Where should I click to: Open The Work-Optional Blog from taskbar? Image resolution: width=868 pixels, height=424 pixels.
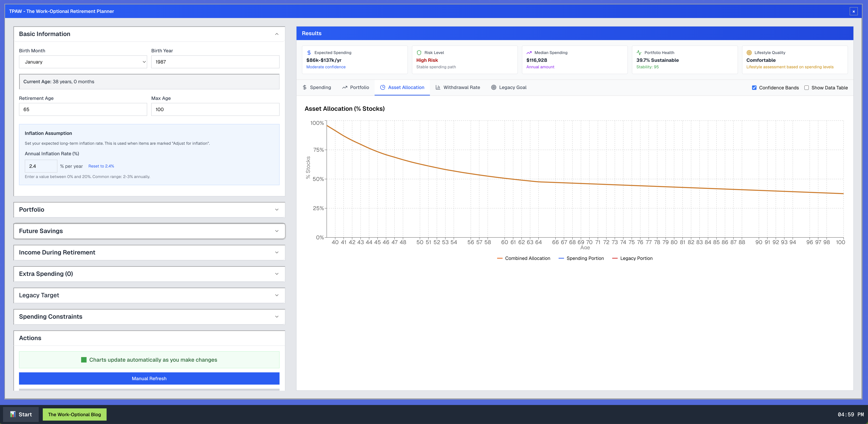[x=75, y=414]
